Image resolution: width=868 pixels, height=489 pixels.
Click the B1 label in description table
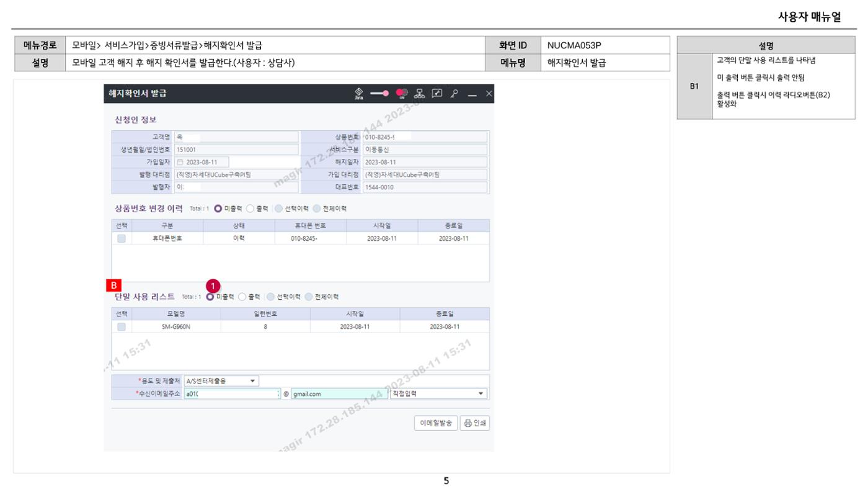(695, 87)
